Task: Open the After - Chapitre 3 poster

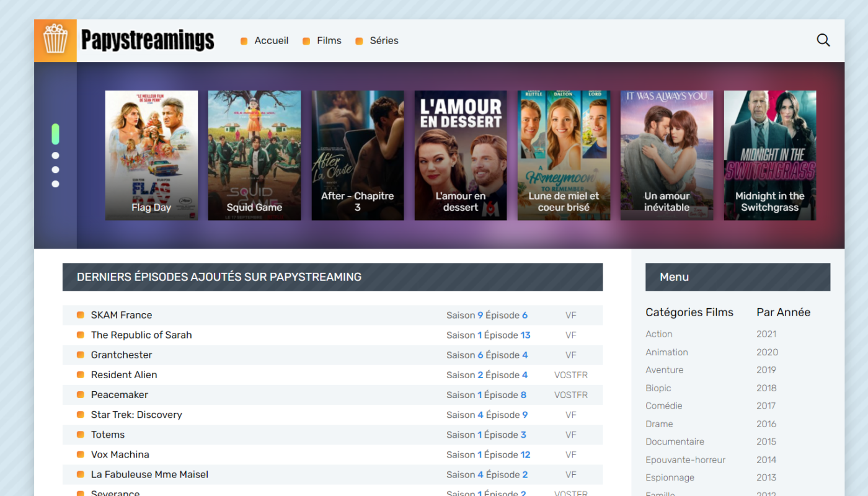Action: coord(358,156)
